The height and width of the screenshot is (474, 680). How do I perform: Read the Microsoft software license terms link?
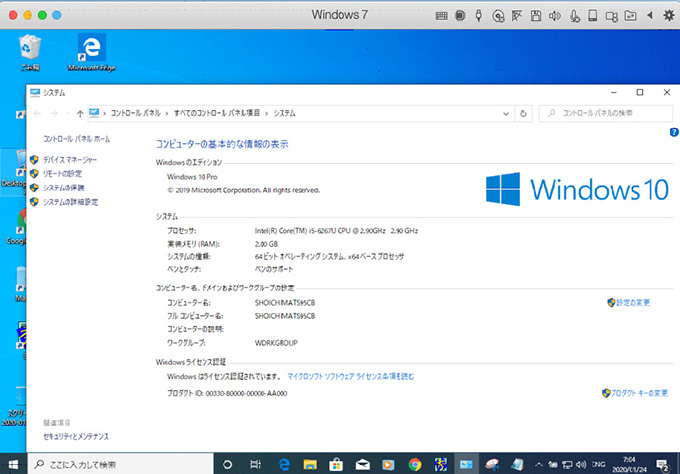[x=351, y=376]
